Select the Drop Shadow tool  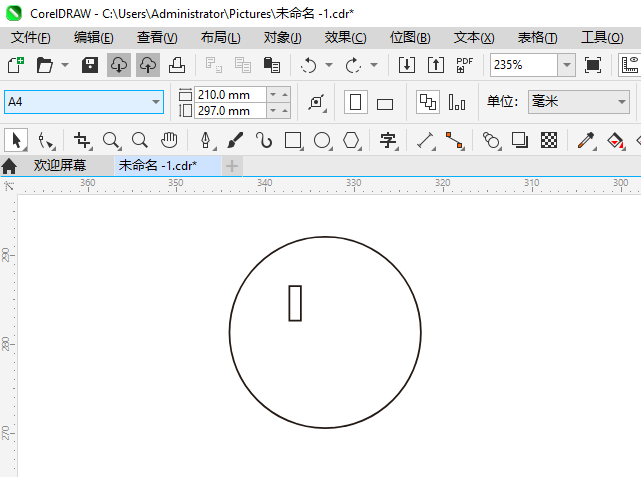tap(520, 140)
